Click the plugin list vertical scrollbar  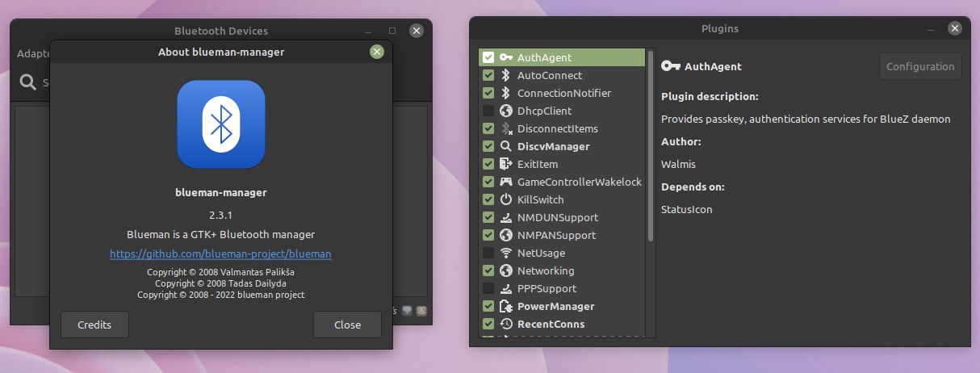coord(651,145)
